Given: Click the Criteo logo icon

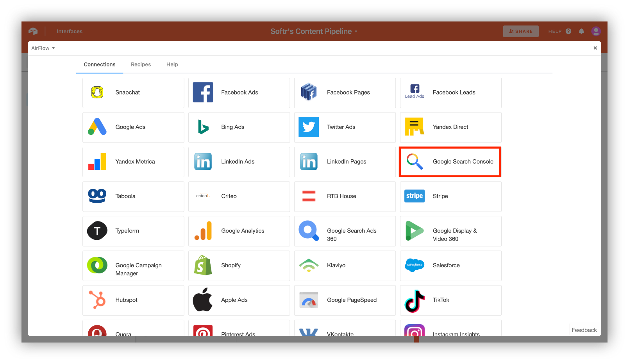Looking at the screenshot, I should coord(203,196).
